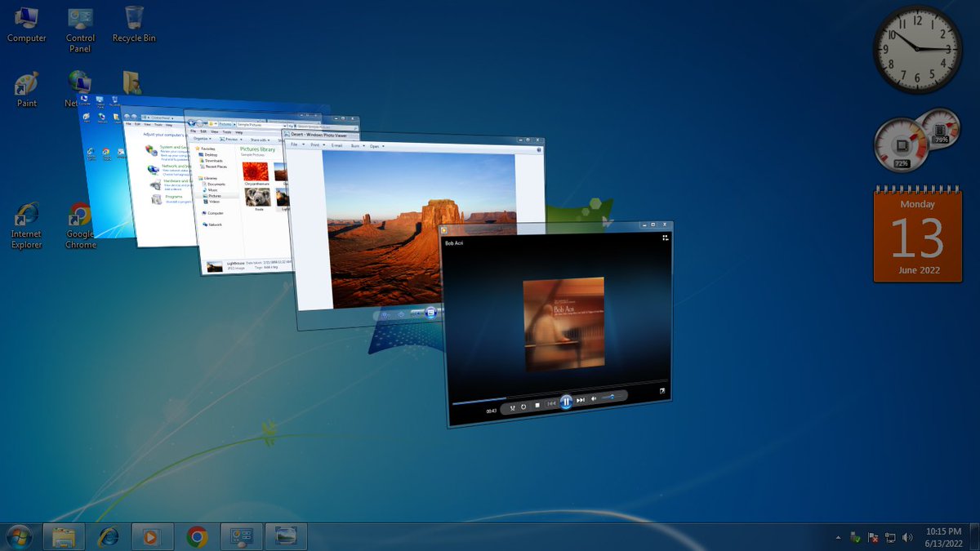Adjust the volume slider in Media Player

point(611,396)
